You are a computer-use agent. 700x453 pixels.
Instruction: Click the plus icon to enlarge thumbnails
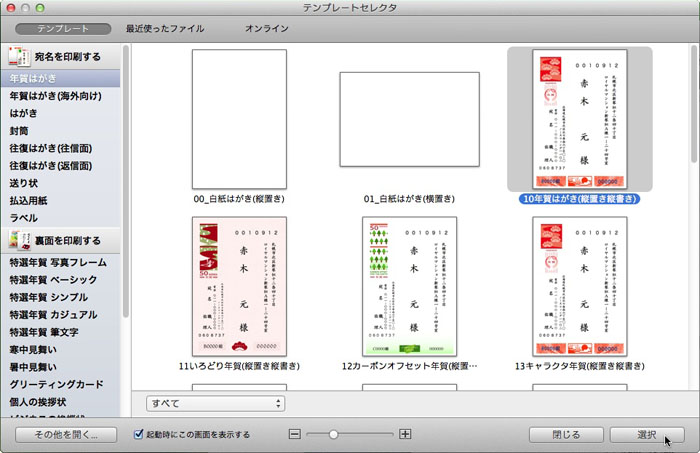click(405, 434)
